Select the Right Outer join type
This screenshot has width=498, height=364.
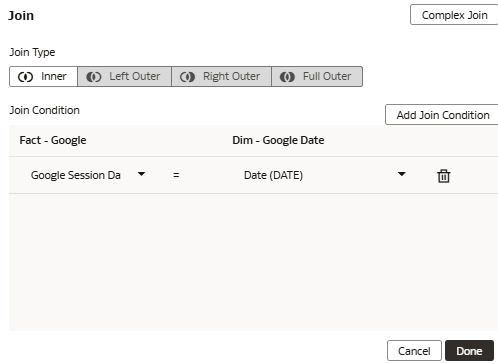coord(221,76)
